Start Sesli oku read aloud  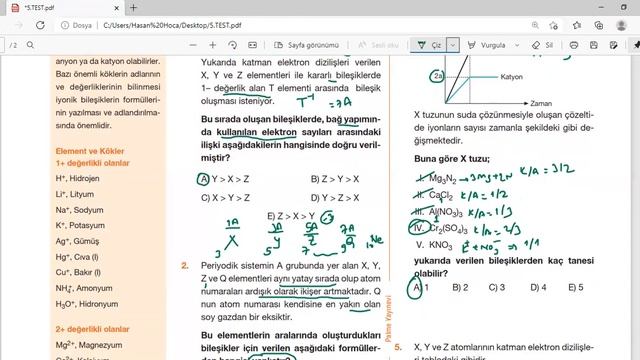point(378,45)
